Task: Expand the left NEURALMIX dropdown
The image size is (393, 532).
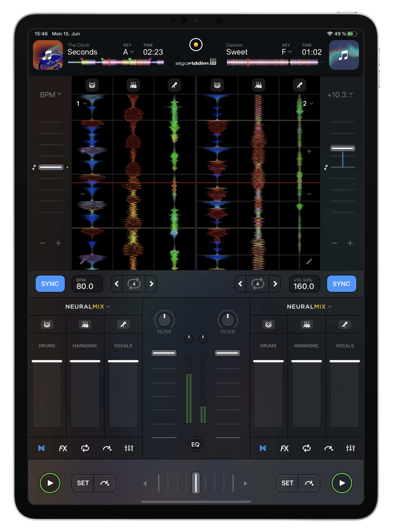Action: [88, 307]
